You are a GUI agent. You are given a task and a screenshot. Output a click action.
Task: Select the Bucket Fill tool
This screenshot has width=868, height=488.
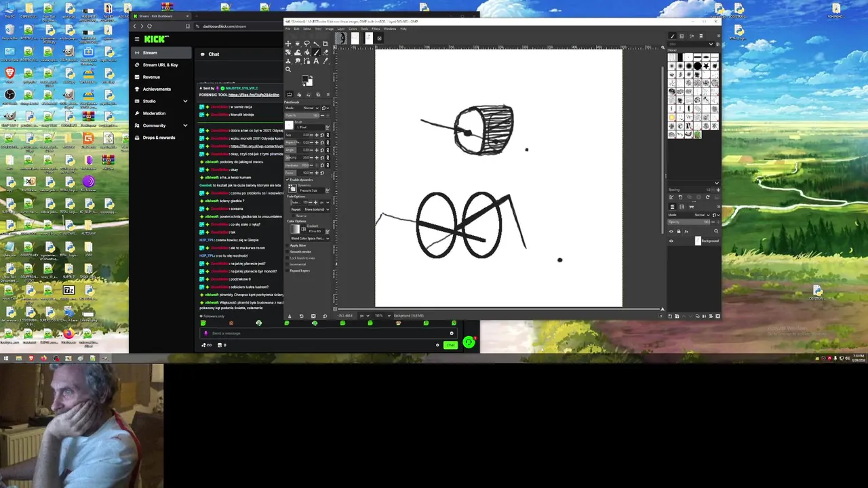[x=307, y=52]
